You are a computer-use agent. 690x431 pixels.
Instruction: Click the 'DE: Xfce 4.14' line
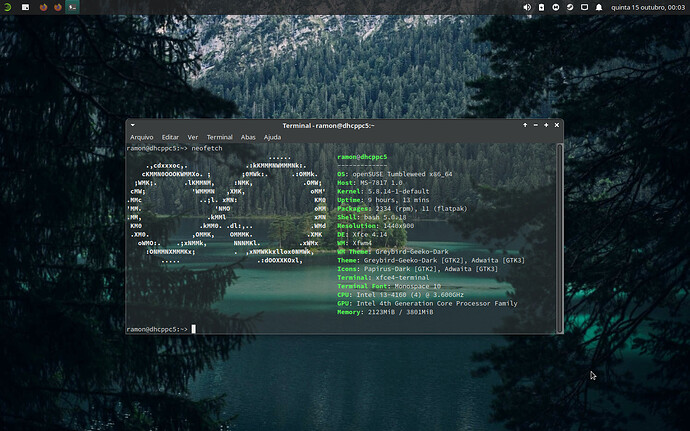pos(362,234)
